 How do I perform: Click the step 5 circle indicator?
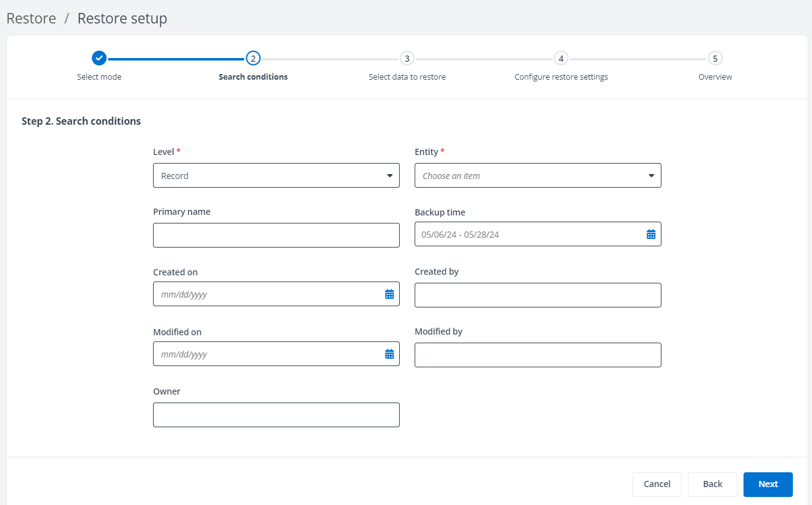pyautogui.click(x=715, y=58)
